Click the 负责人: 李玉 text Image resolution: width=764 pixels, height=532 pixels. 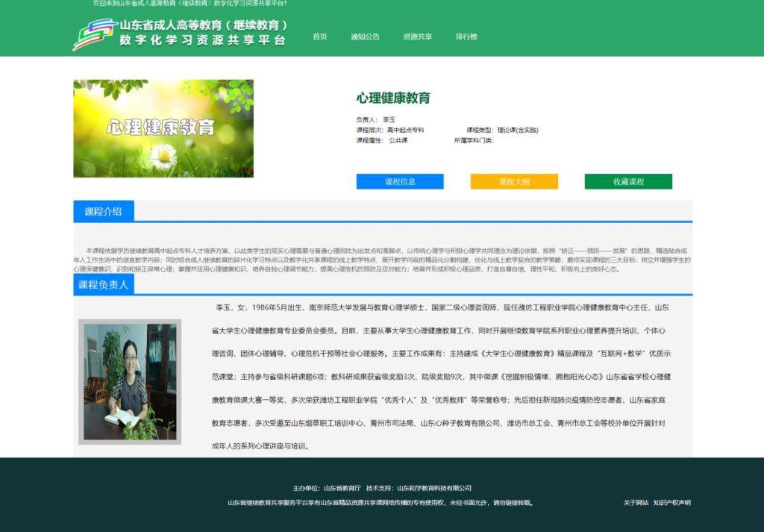point(376,119)
